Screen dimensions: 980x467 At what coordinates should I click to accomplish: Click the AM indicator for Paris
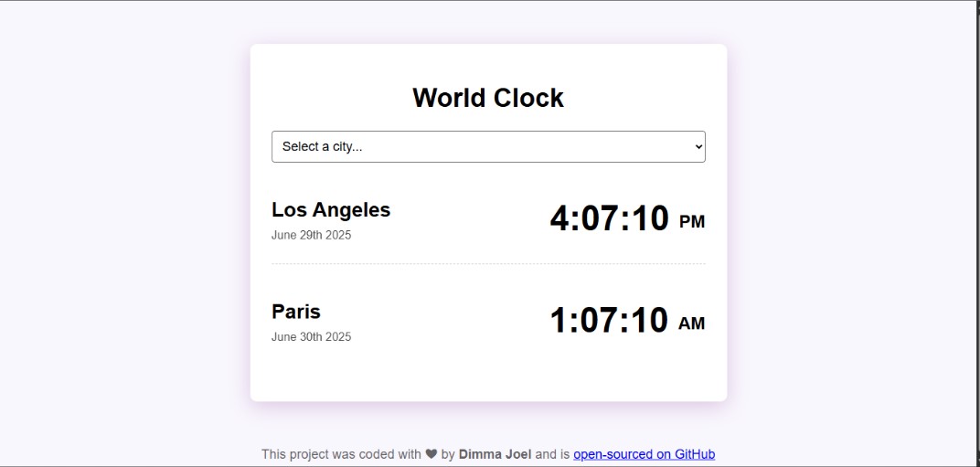click(x=691, y=324)
